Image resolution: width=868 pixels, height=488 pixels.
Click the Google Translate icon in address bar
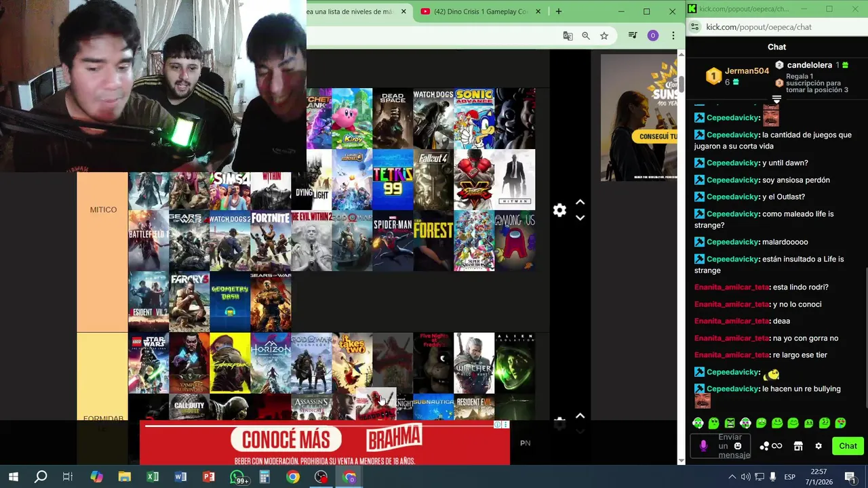(x=568, y=36)
